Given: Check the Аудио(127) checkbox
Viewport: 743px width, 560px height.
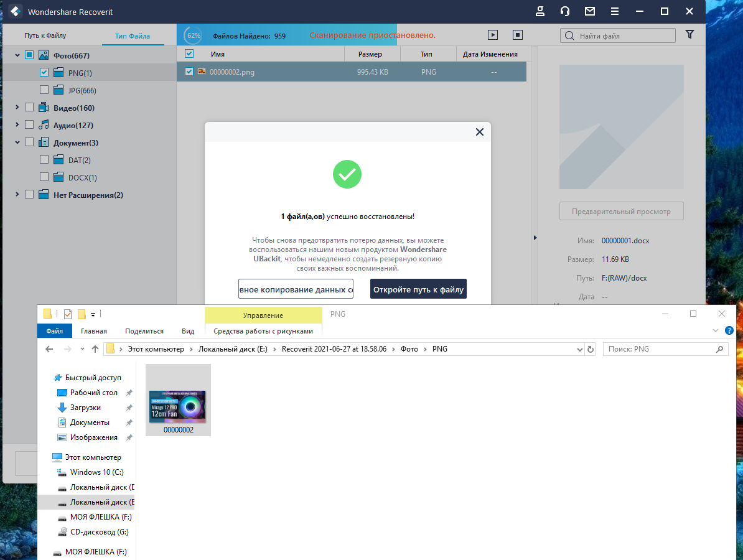Looking at the screenshot, I should click(29, 124).
